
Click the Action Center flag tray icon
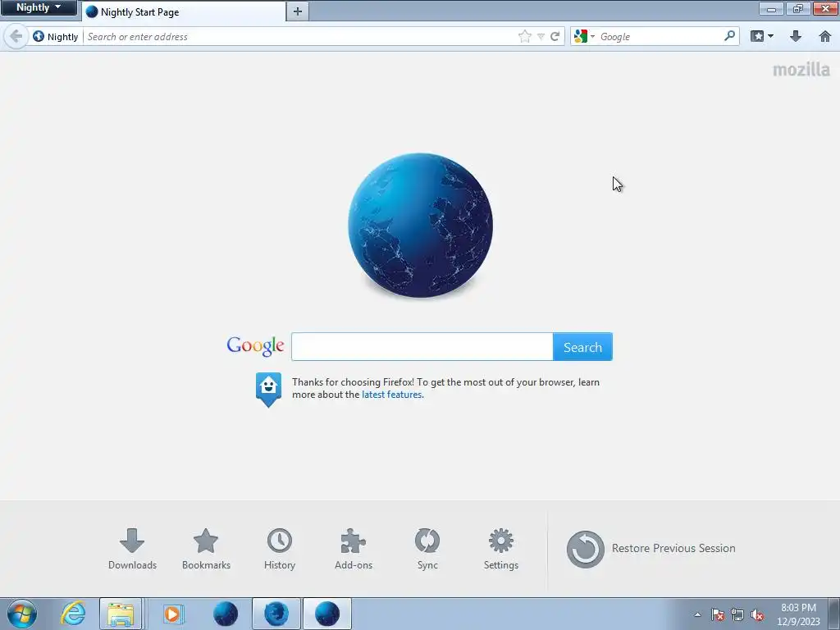point(717,614)
